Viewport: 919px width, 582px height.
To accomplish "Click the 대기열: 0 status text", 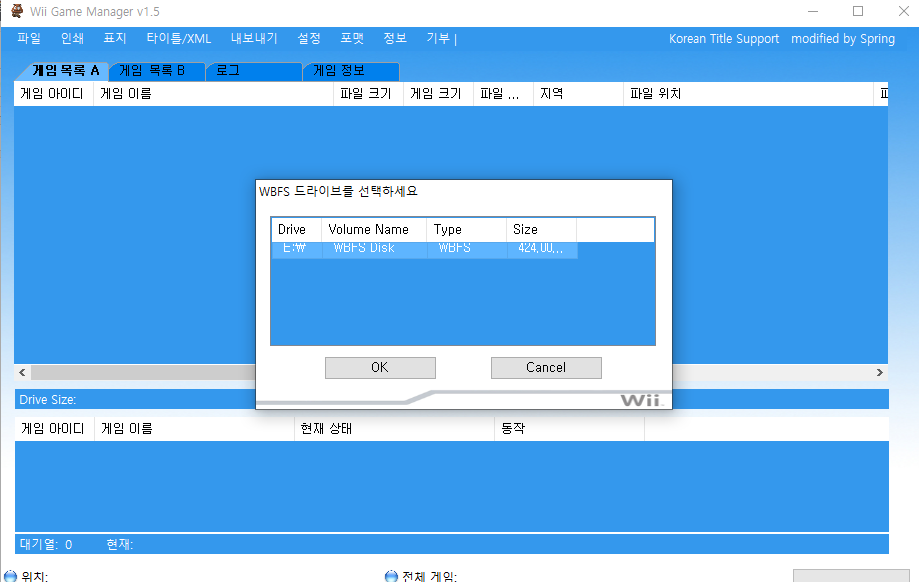I will coord(46,544).
